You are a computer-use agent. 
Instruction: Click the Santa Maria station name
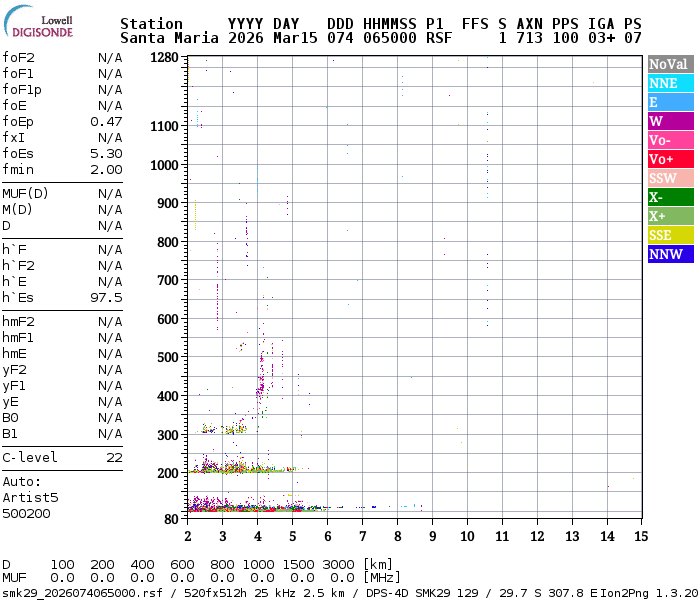tap(170, 38)
